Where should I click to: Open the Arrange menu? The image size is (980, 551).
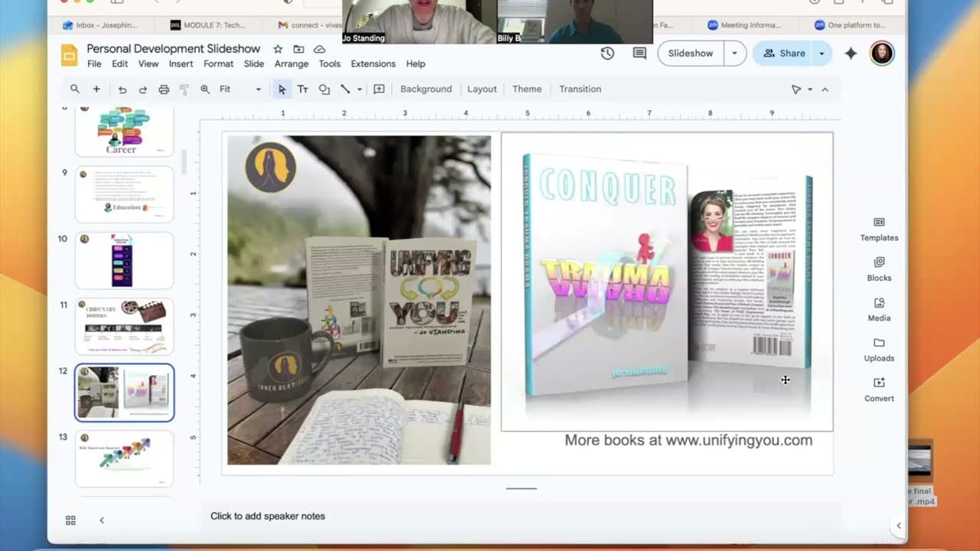coord(292,64)
